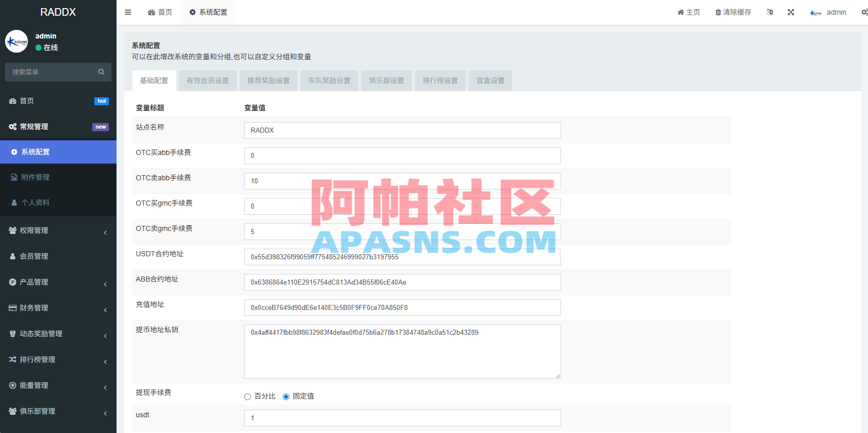Click the 搜索菜单 search box
The image size is (868, 433).
coord(58,72)
